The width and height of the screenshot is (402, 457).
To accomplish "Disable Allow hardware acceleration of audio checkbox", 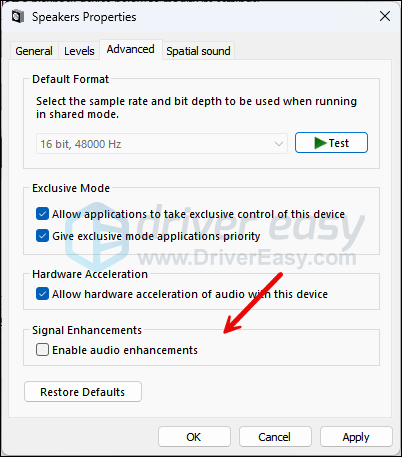I will point(42,294).
